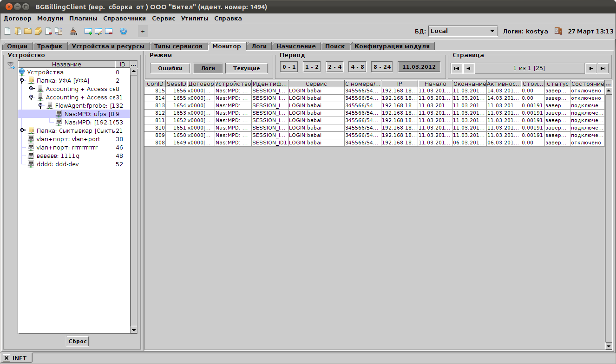The image size is (616, 364).
Task: Switch mode to Текущие
Action: tap(246, 68)
